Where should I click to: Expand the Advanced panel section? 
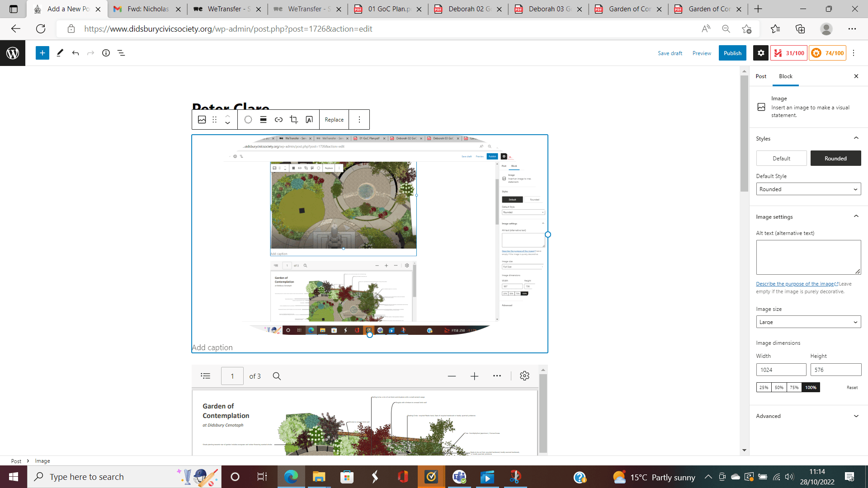click(808, 416)
